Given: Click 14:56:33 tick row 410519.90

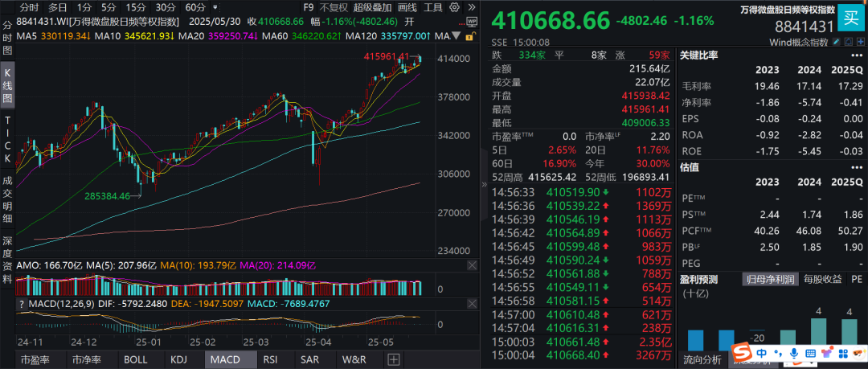Looking at the screenshot, I should [581, 192].
